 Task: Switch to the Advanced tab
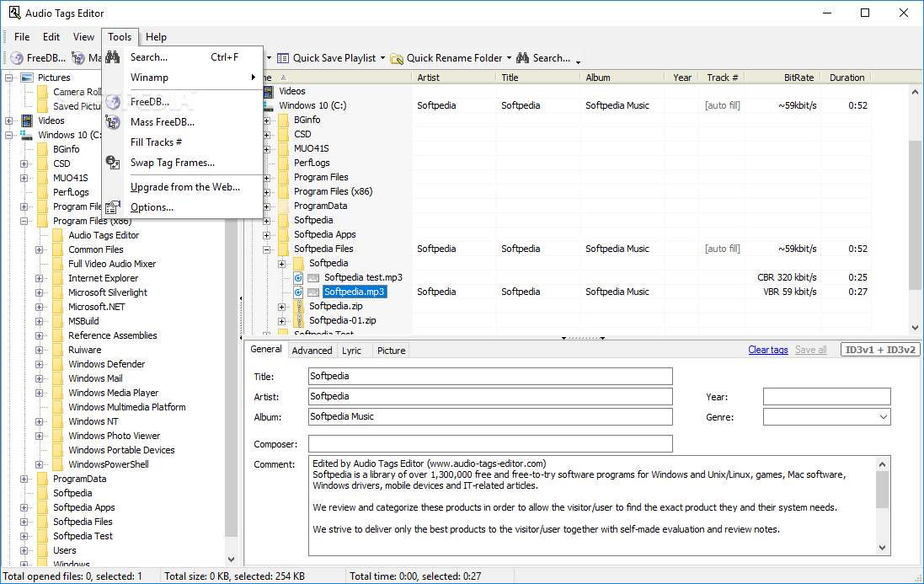pyautogui.click(x=312, y=351)
